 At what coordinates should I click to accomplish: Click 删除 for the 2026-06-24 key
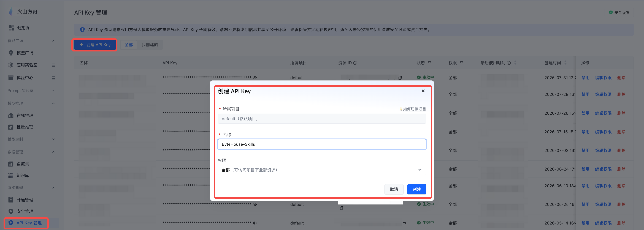[621, 169]
